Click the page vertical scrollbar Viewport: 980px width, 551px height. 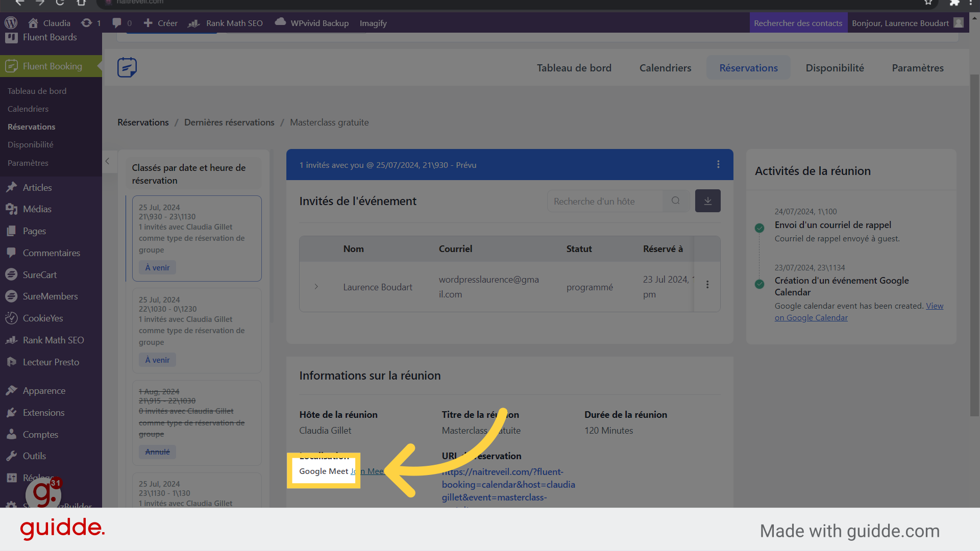click(x=974, y=245)
